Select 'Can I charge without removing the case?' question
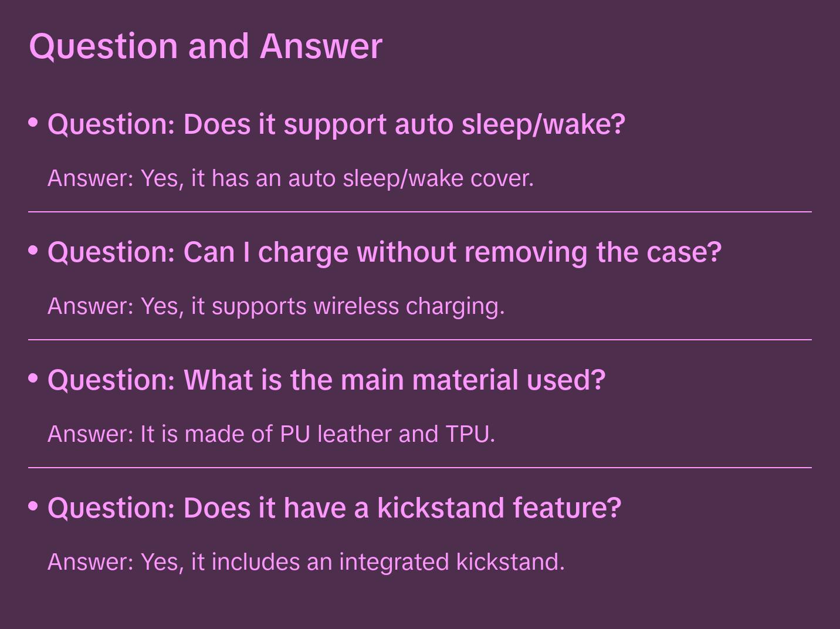This screenshot has width=840, height=629. coord(384,252)
